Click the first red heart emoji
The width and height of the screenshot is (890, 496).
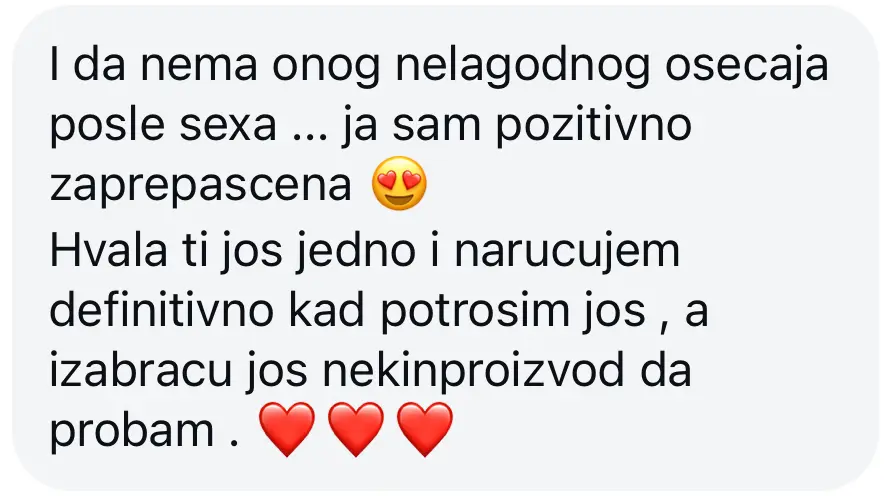click(x=287, y=430)
